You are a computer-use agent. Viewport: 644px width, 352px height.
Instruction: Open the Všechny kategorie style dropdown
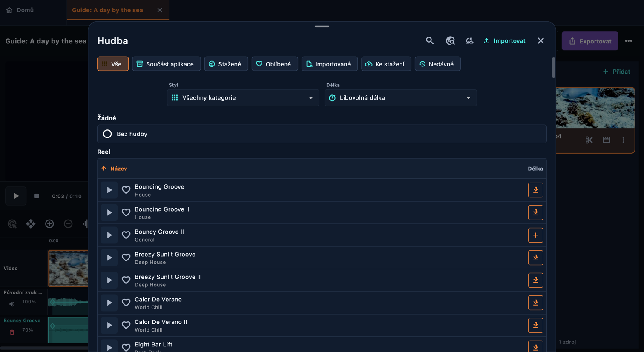(243, 97)
